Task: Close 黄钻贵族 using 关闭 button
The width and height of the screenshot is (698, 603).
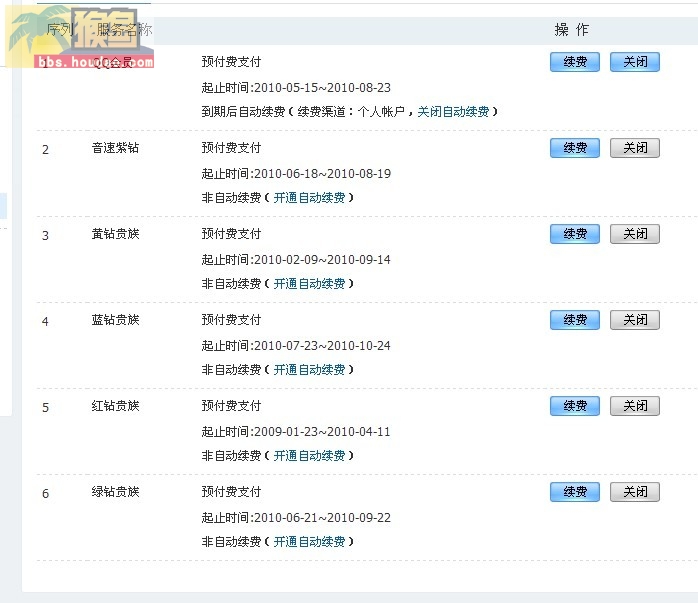Action: (635, 234)
